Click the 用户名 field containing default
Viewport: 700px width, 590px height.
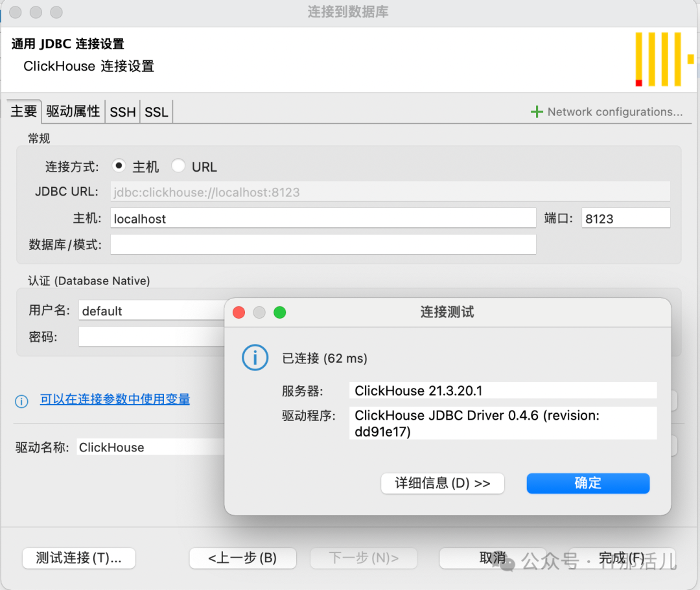click(152, 310)
